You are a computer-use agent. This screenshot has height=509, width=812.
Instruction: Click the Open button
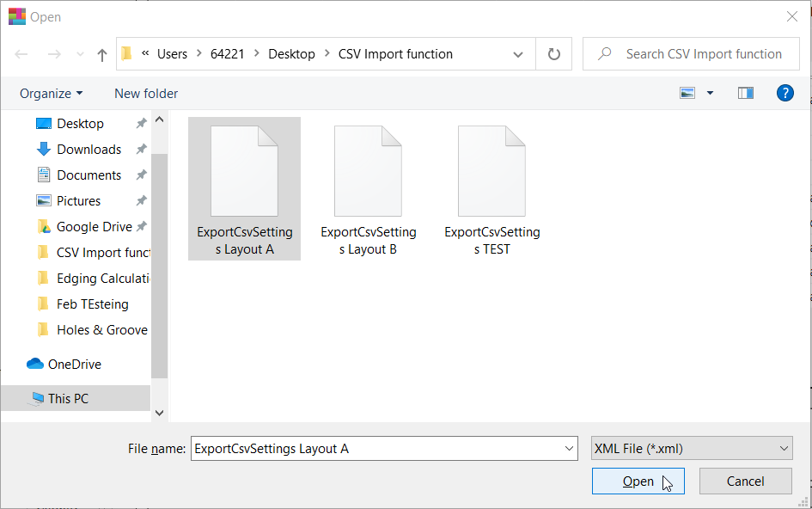pos(638,481)
